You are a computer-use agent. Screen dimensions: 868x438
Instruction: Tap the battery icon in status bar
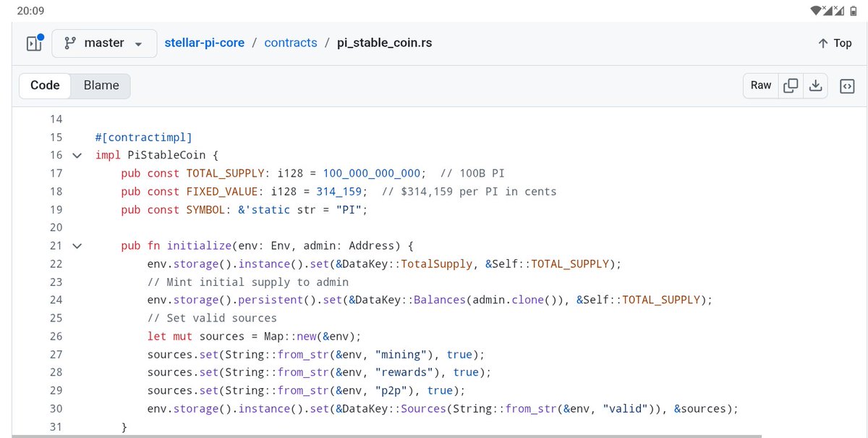pyautogui.click(x=854, y=10)
